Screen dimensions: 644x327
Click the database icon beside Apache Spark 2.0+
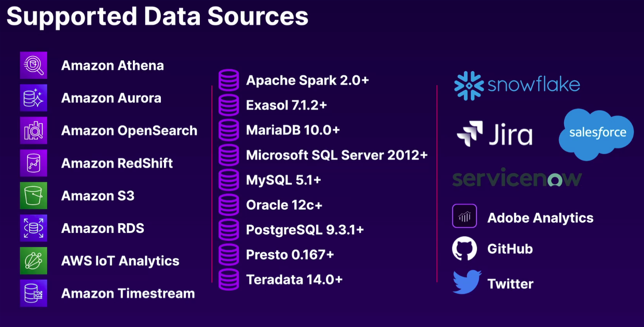229,80
